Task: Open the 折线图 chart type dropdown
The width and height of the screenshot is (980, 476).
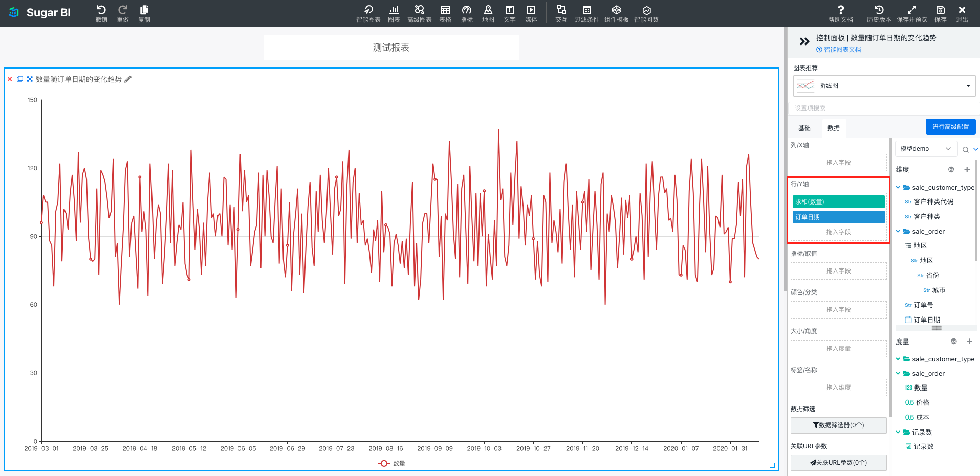Action: tap(884, 86)
